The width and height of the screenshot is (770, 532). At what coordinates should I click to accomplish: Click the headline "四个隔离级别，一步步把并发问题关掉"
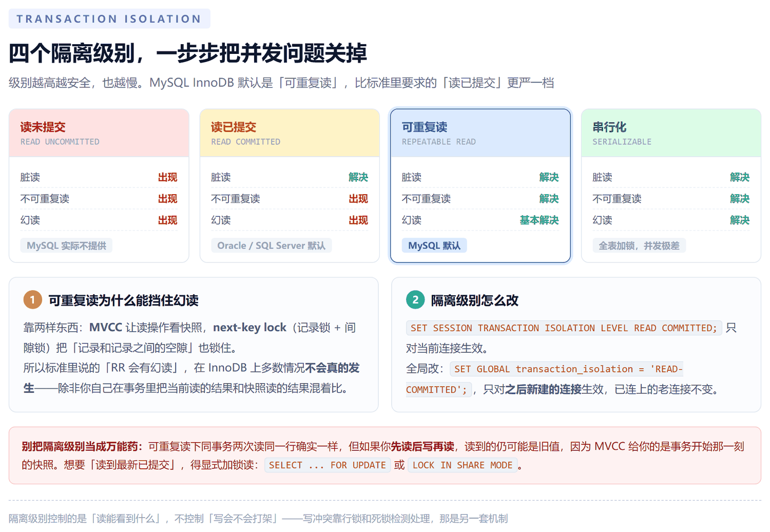click(x=188, y=53)
